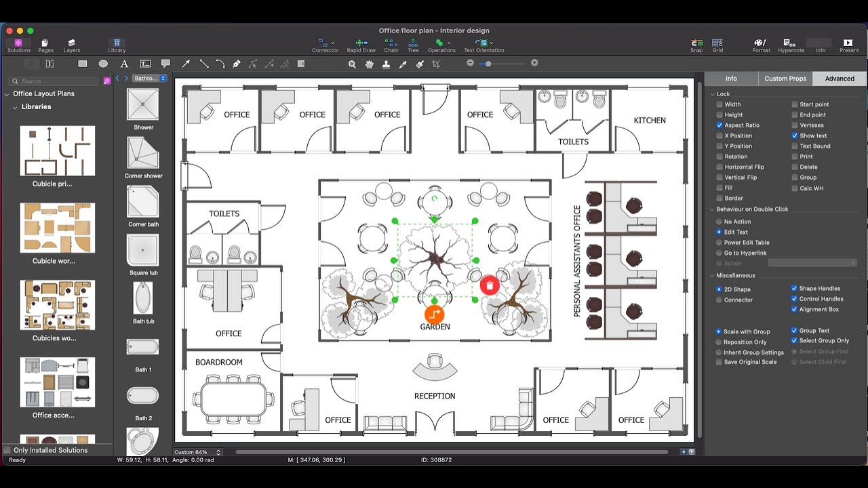Select the Cubicle work library thumbnail
The width and height of the screenshot is (868, 488).
point(57,228)
